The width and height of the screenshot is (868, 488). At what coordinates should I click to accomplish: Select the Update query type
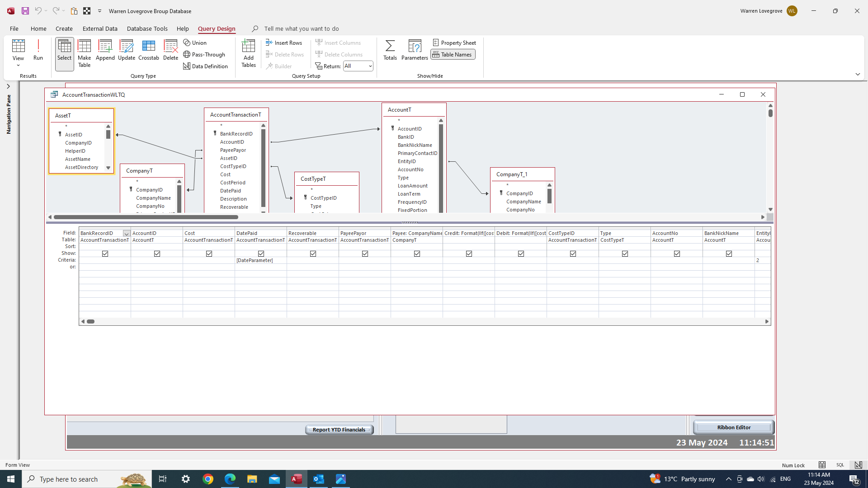point(127,51)
